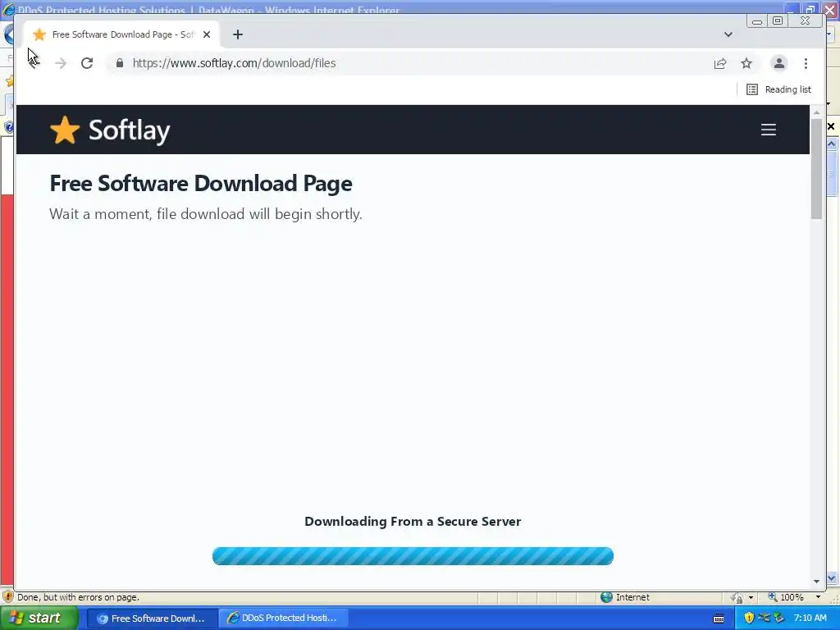Click the scrollbar down arrow of page
Screen dimensions: 840x630
point(816,581)
